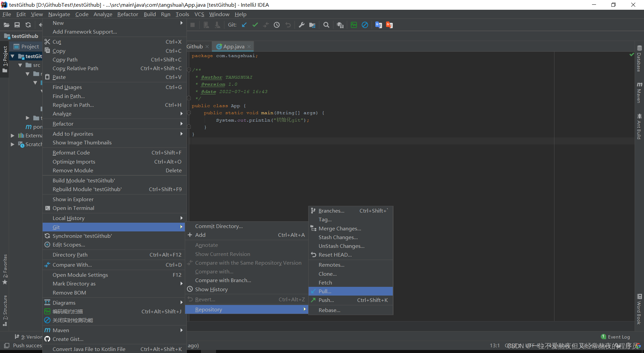The image size is (644, 353).
Task: Open settings wrench icon in toolbar
Action: pos(302,25)
